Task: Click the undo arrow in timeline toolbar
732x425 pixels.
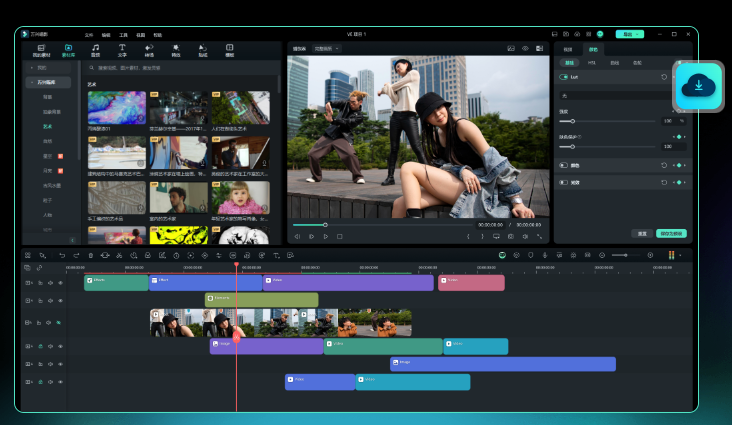Action: (62, 256)
